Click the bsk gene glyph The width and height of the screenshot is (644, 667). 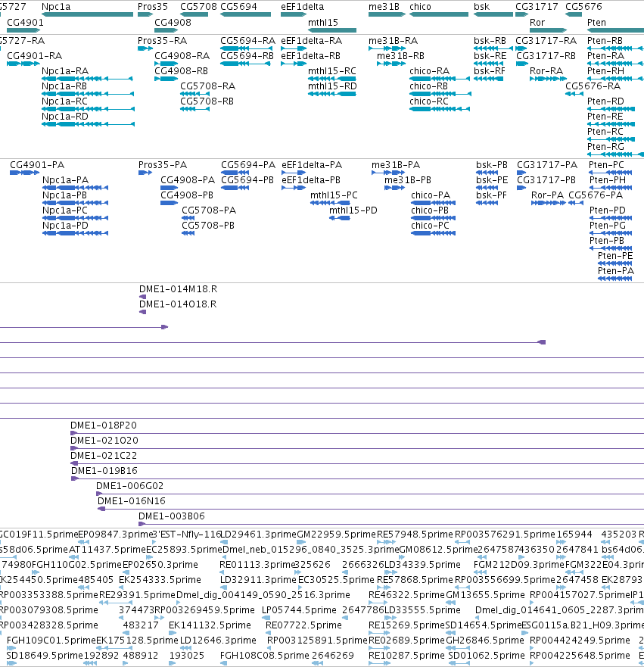(x=493, y=14)
